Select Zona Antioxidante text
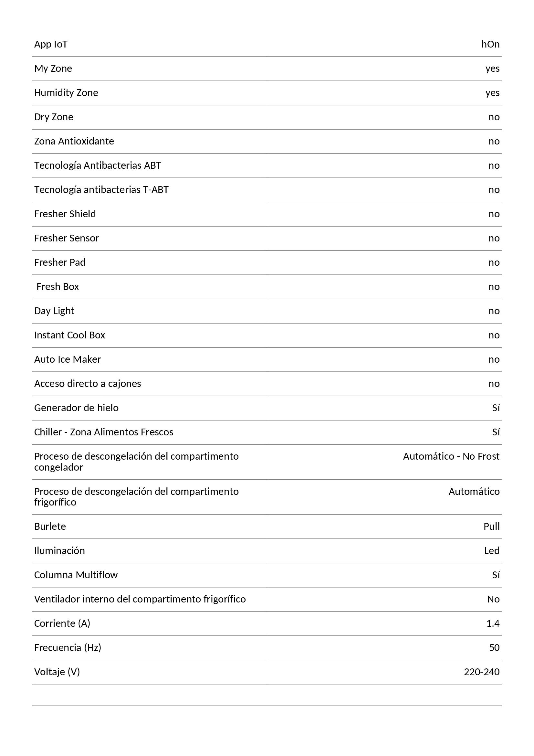 click(74, 141)
